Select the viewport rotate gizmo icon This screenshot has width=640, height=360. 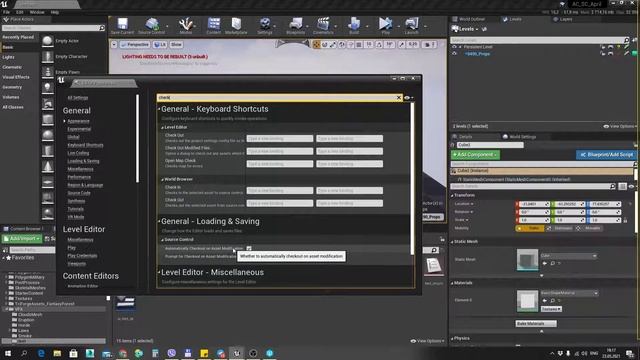tap(324, 44)
